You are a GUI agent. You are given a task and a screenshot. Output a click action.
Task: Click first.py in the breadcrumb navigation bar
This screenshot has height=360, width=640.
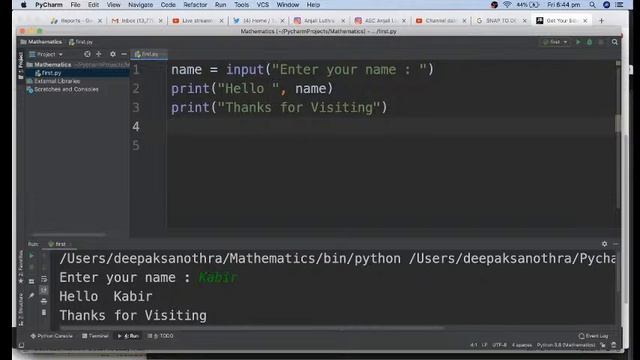click(x=81, y=42)
